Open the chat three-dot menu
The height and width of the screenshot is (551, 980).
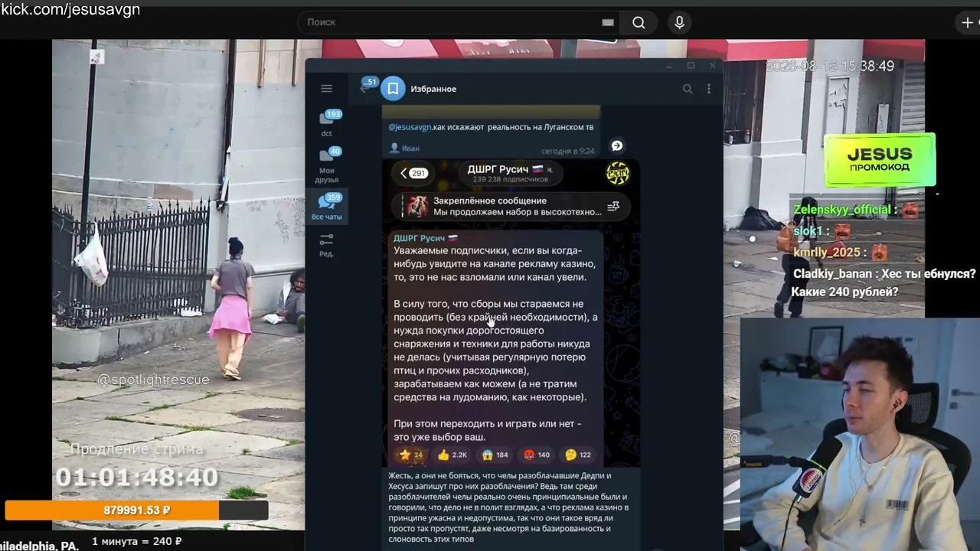(709, 89)
